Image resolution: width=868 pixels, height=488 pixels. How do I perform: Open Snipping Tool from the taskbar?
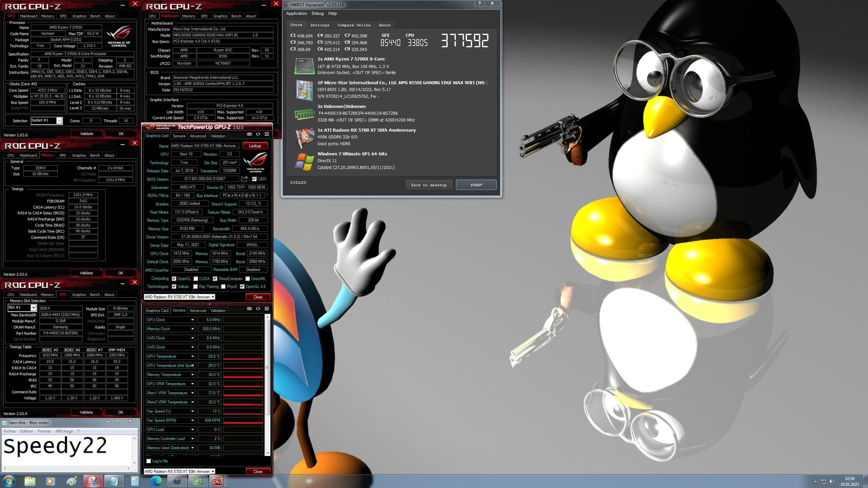point(93,481)
